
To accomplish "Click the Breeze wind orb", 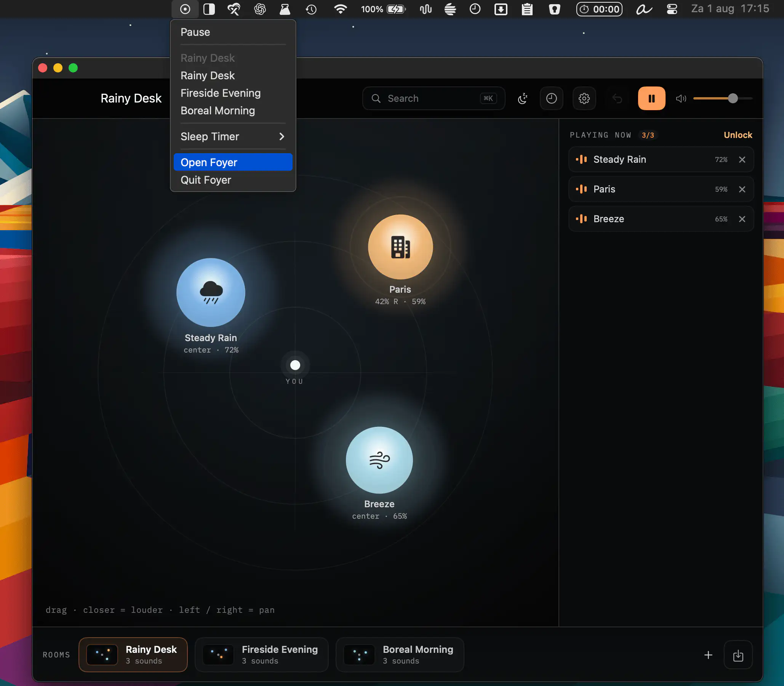I will [379, 460].
